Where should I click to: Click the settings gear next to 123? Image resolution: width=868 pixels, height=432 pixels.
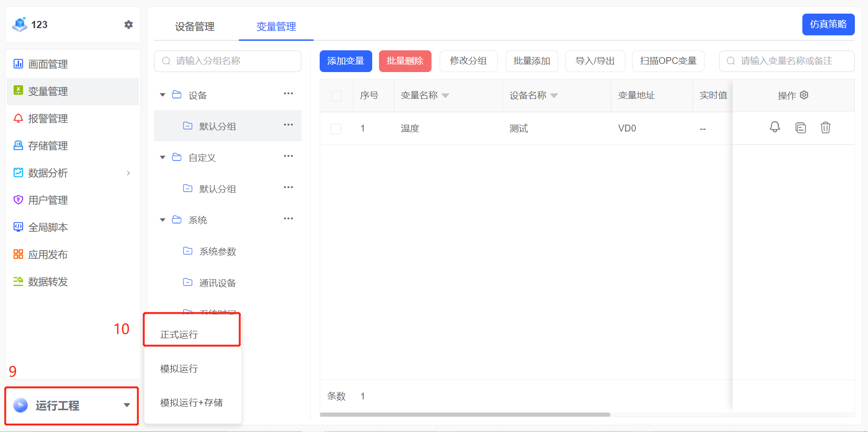(x=129, y=24)
